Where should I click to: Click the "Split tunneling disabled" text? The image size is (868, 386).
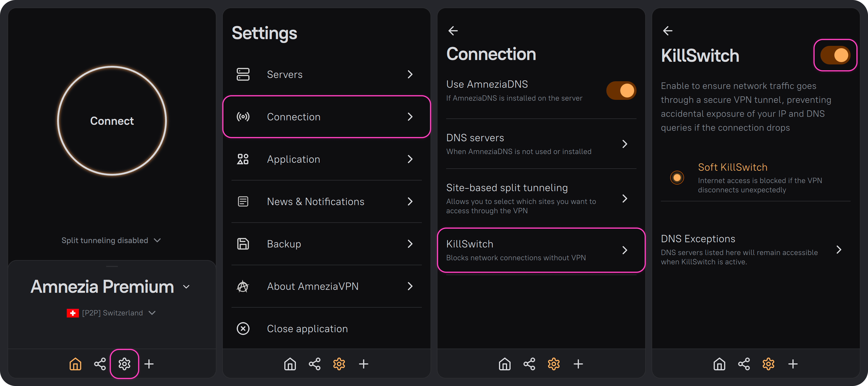click(x=105, y=240)
